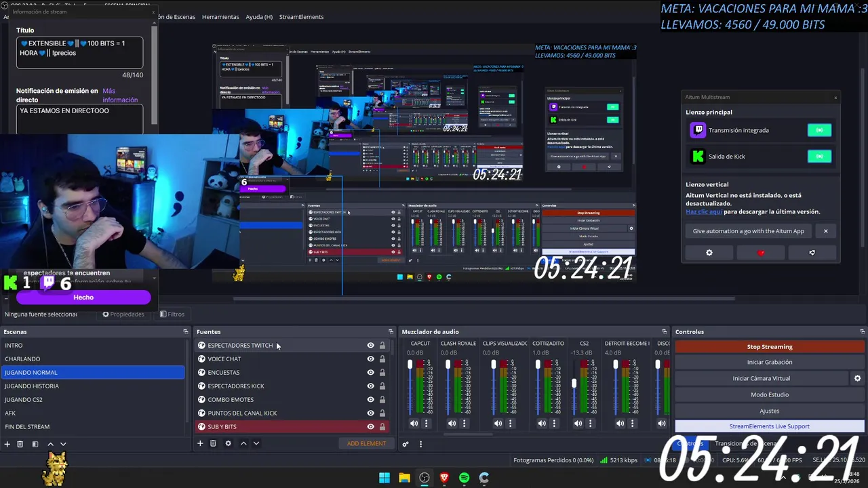
Task: Click Iniciar Cámara Virtual button
Action: click(762, 378)
